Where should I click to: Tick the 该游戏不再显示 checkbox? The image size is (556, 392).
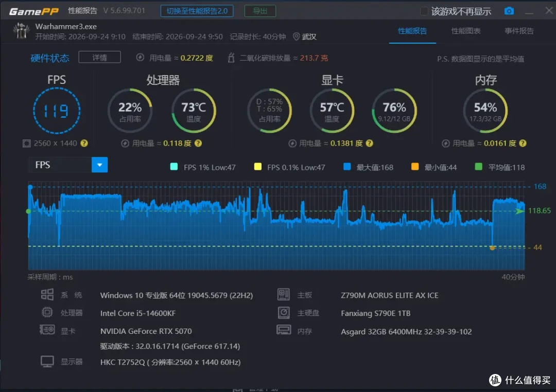click(424, 11)
